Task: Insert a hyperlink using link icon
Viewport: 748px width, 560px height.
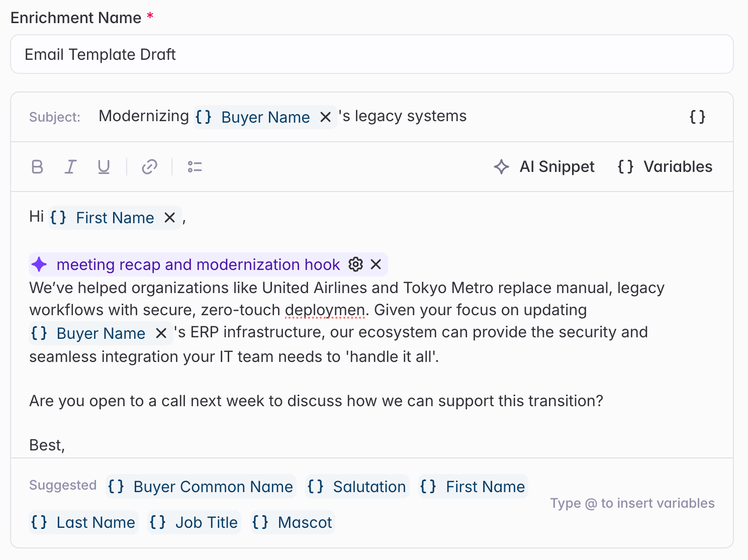Action: (x=149, y=167)
